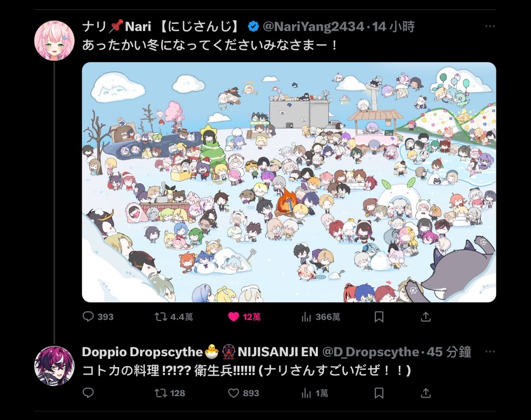Open Doppio Dropscythe's purple-haired avatar
Screen dimensions: 531x420
pyautogui.click(x=54, y=366)
